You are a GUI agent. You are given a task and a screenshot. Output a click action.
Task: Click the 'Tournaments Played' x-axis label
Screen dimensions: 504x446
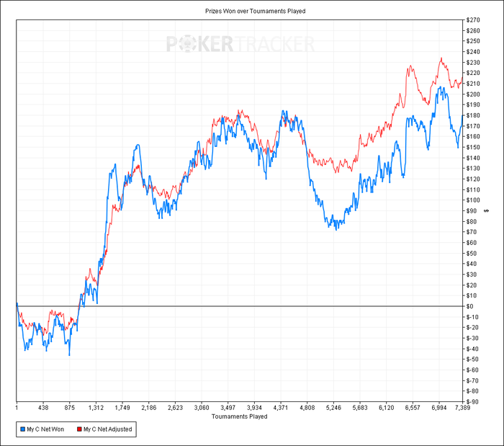(x=240, y=416)
